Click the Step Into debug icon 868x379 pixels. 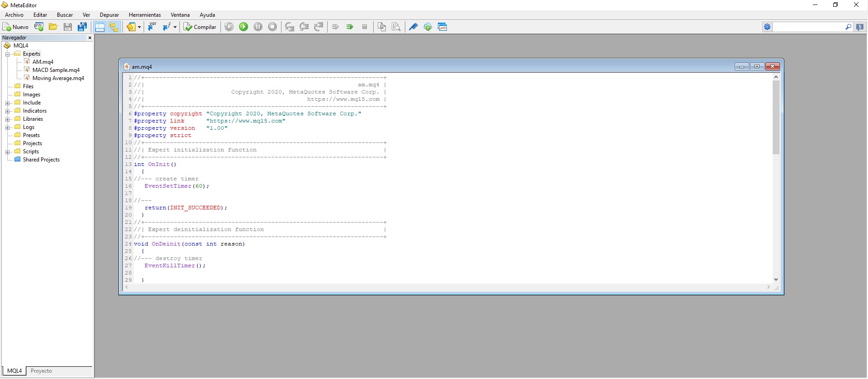point(290,27)
